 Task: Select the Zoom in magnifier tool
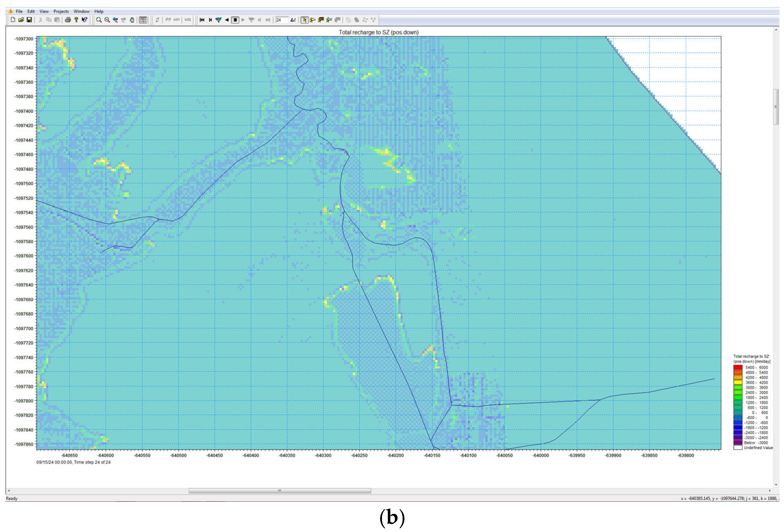99,20
